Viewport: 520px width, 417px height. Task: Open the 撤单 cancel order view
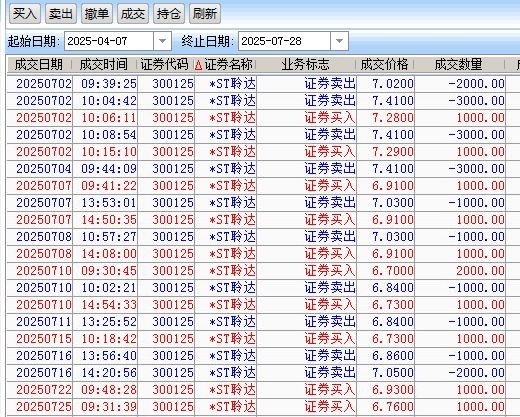pyautogui.click(x=97, y=14)
